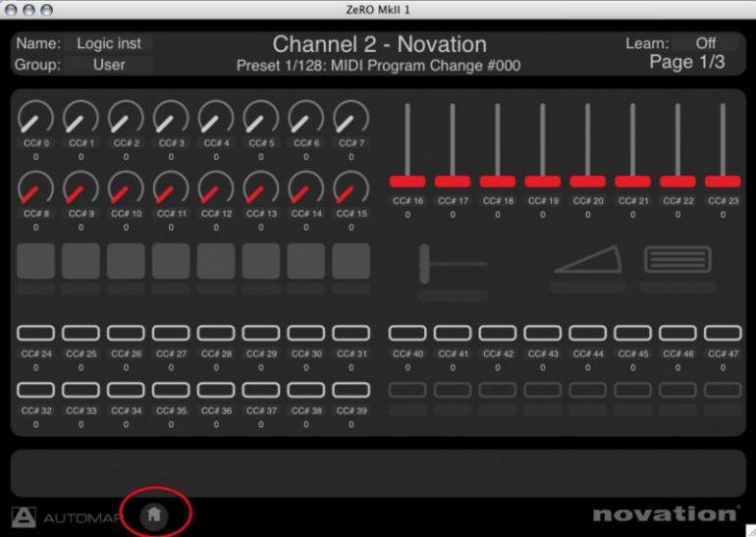Click the CC# 1 knob label
This screenshot has height=537, width=756.
point(81,143)
